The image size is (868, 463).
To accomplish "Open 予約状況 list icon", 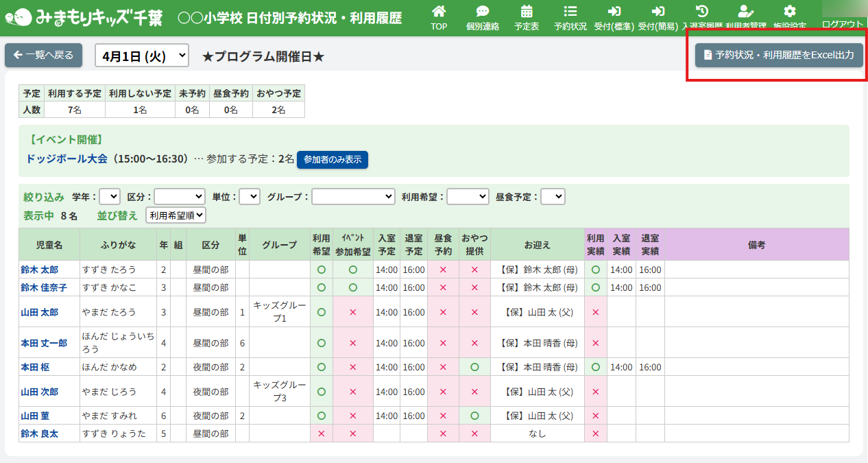I will click(570, 12).
